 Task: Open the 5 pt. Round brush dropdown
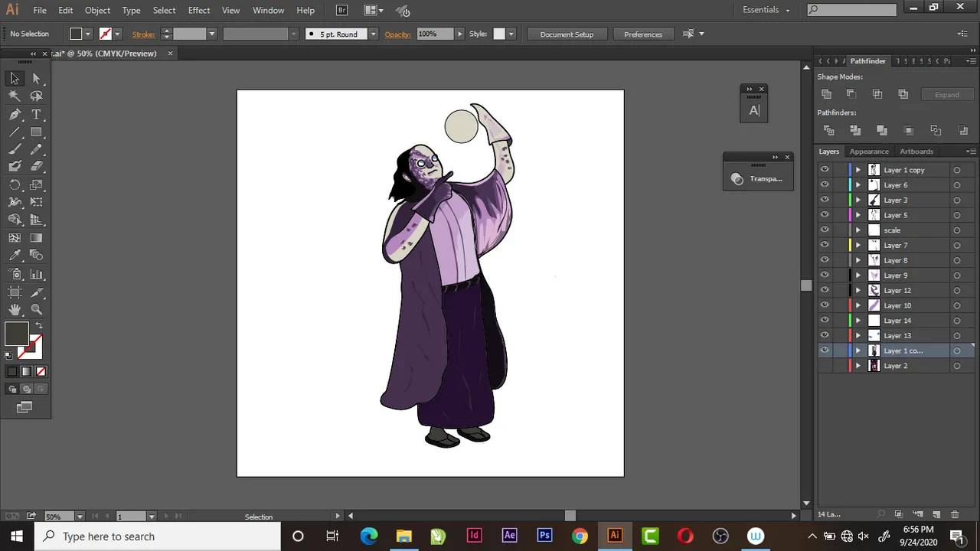point(373,34)
